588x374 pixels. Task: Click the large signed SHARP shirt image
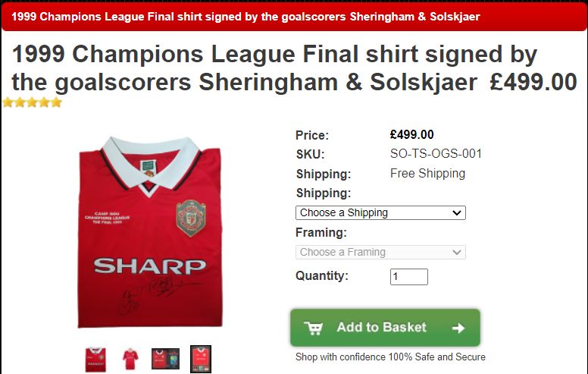[x=150, y=232]
